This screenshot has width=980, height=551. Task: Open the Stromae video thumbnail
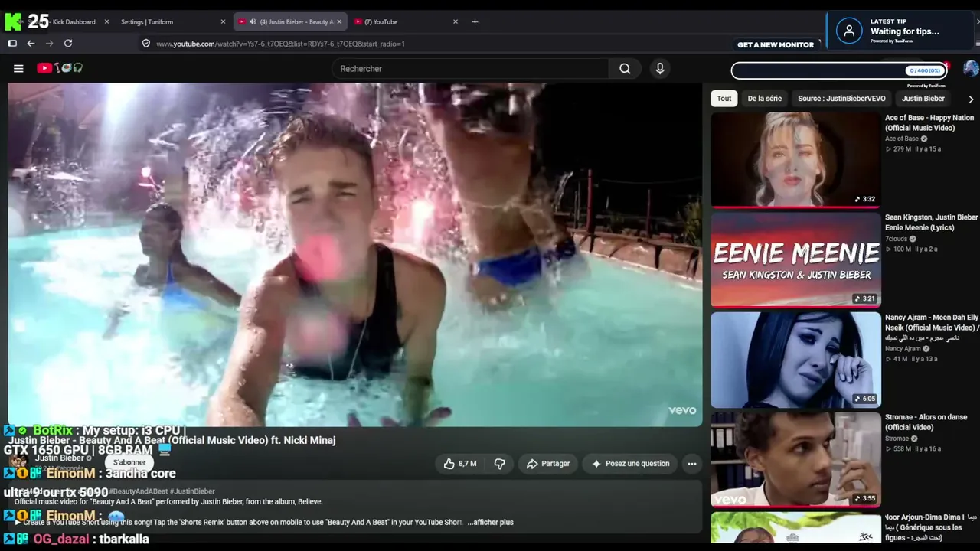795,459
